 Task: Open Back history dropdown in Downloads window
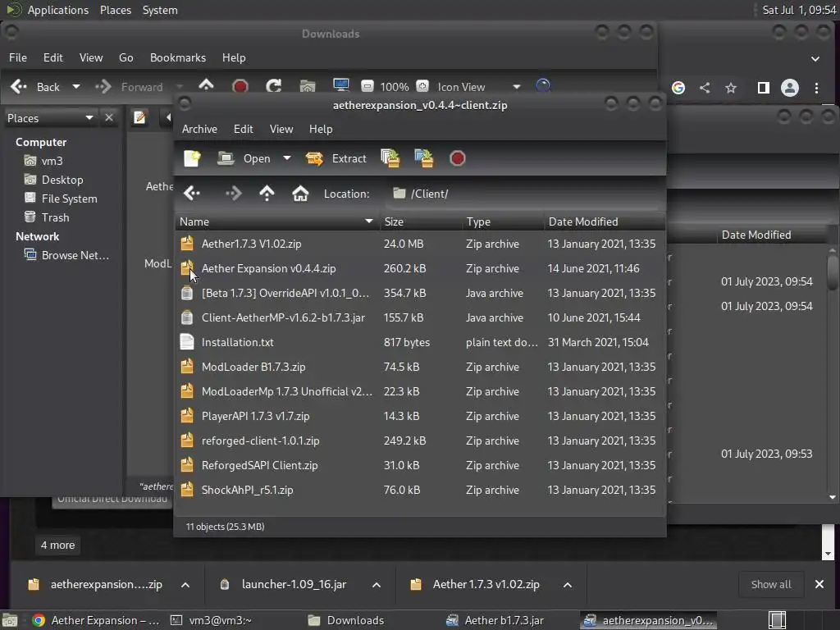76,86
